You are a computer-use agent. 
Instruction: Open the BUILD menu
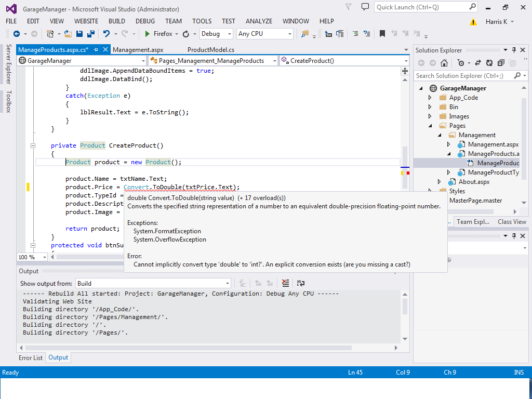coord(117,21)
